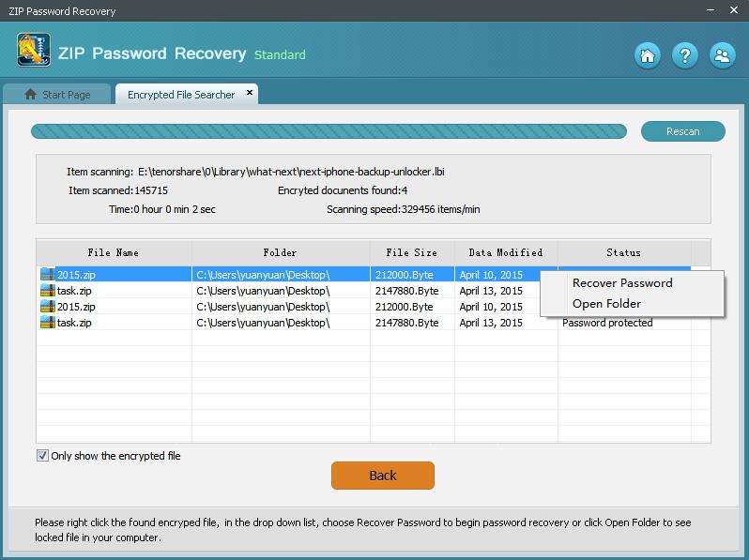Viewport: 749px width, 560px height.
Task: Open the Home icon in header
Action: 648,56
